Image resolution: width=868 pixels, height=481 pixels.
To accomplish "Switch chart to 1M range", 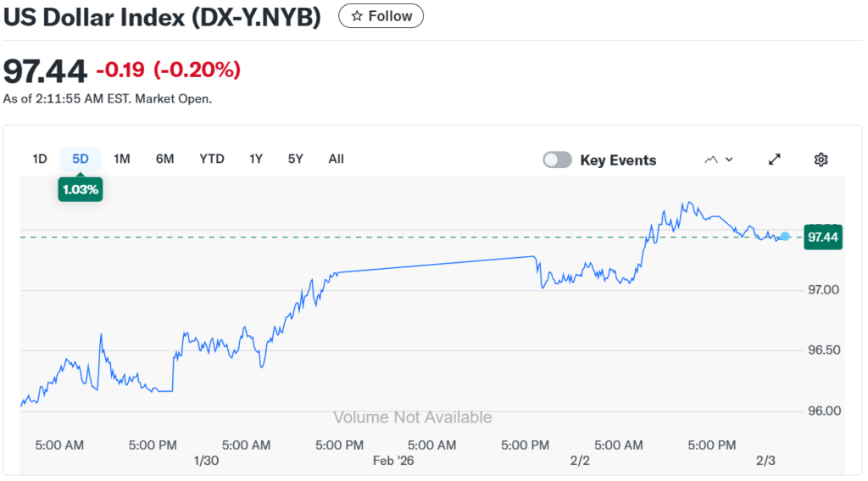I will [122, 159].
